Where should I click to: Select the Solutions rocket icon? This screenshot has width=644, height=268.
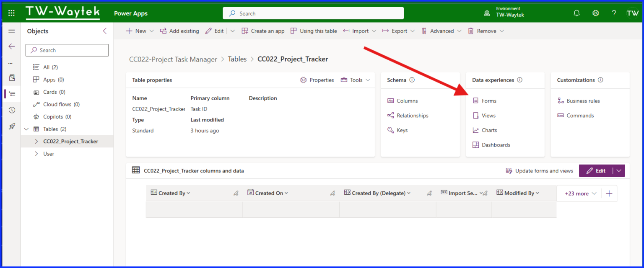(11, 126)
